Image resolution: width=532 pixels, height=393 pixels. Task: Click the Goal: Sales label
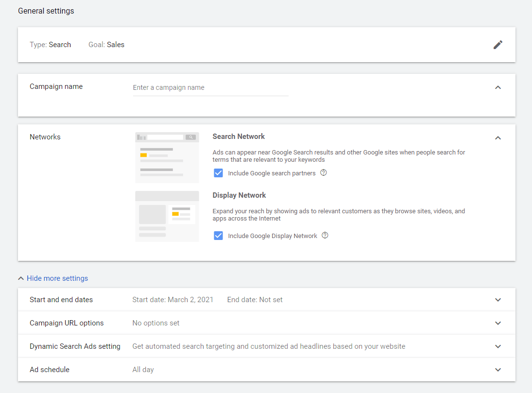click(x=106, y=45)
